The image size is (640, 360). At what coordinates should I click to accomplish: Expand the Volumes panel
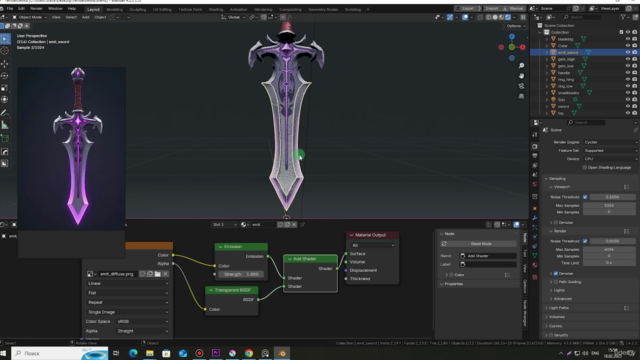point(557,317)
